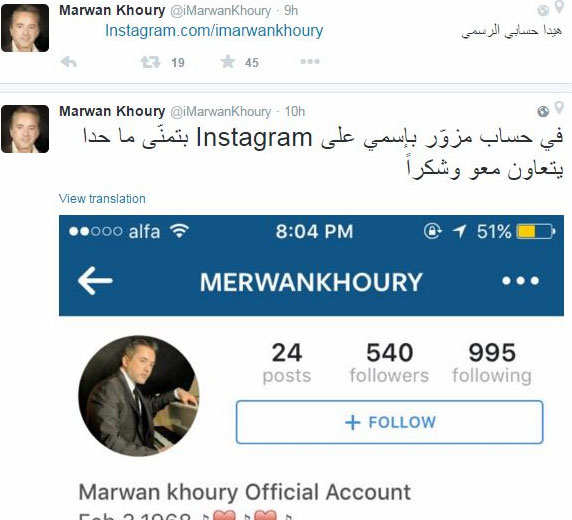The image size is (572, 520).
Task: Retweet the Instagram link tweet
Action: pyautogui.click(x=151, y=62)
